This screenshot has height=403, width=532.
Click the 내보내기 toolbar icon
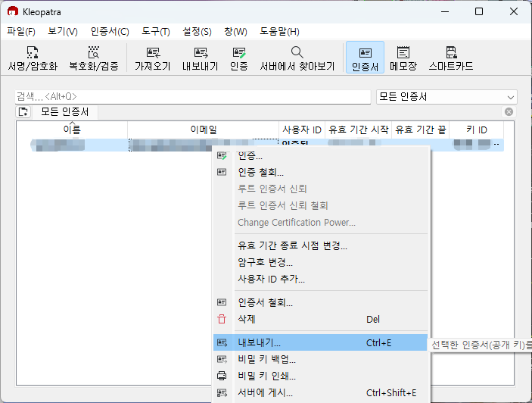click(x=201, y=58)
